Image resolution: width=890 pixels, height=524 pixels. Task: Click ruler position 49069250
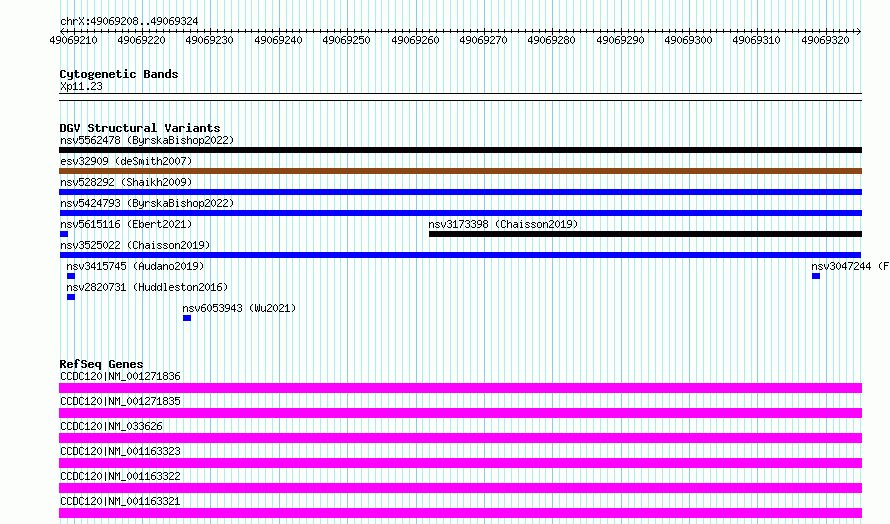click(x=346, y=40)
